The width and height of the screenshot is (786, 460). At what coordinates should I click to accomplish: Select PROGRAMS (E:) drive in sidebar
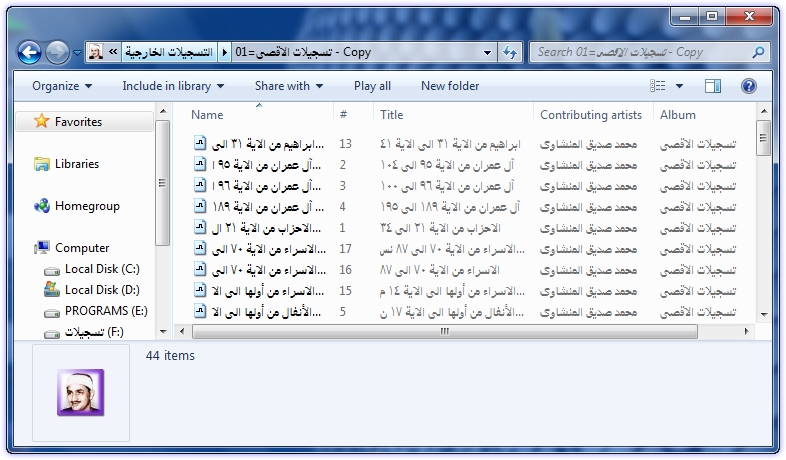pos(105,311)
